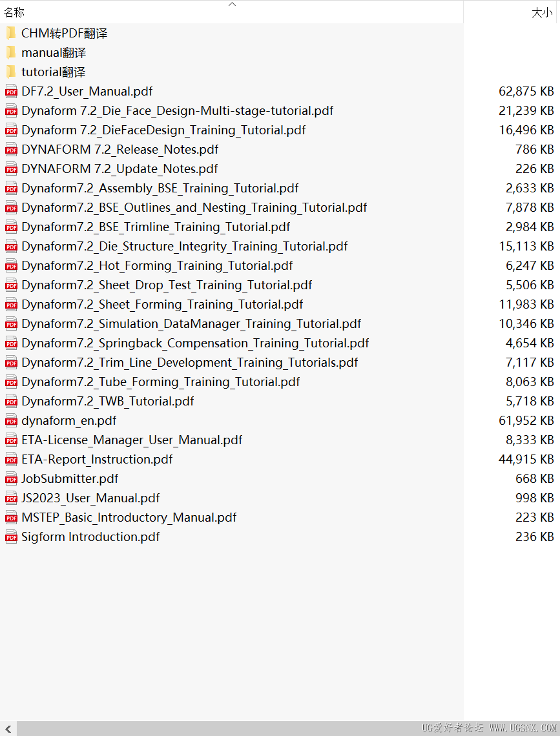Select MSTEP_Basic_Introductory_Manual.pdf name

click(x=129, y=516)
